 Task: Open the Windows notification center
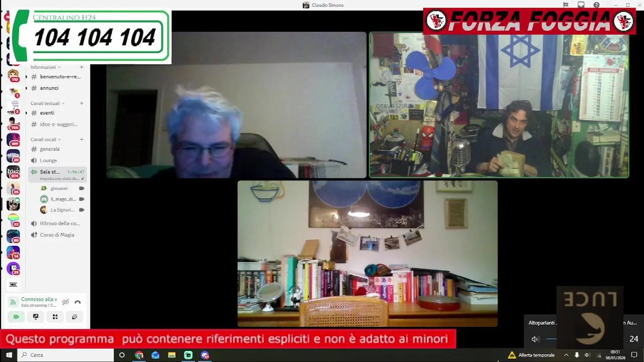634,355
